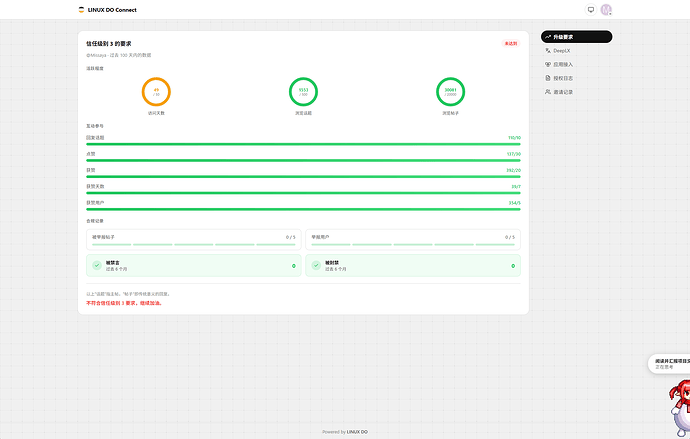This screenshot has width=690, height=439.
Task: Click the zero count in 被封禁 card
Action: (513, 266)
